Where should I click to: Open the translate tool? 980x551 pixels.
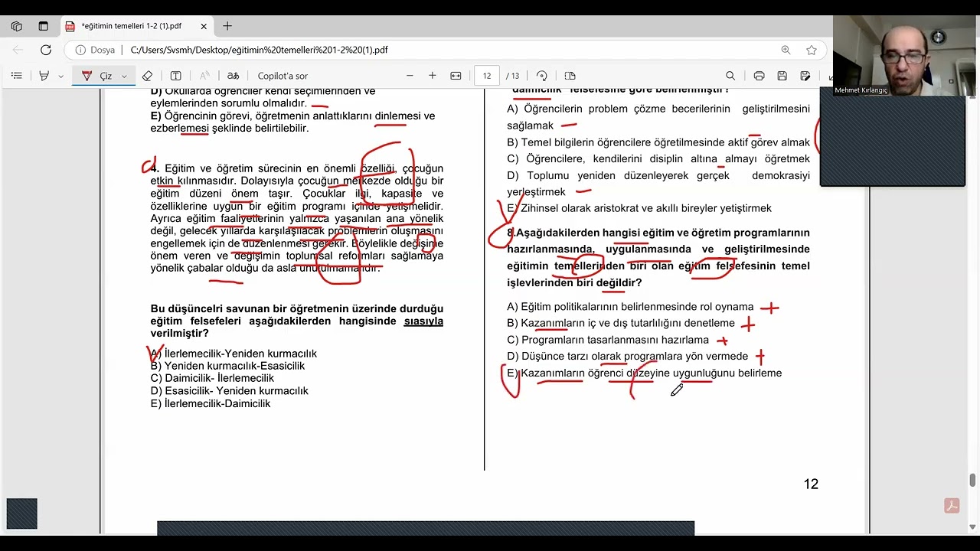tap(233, 76)
